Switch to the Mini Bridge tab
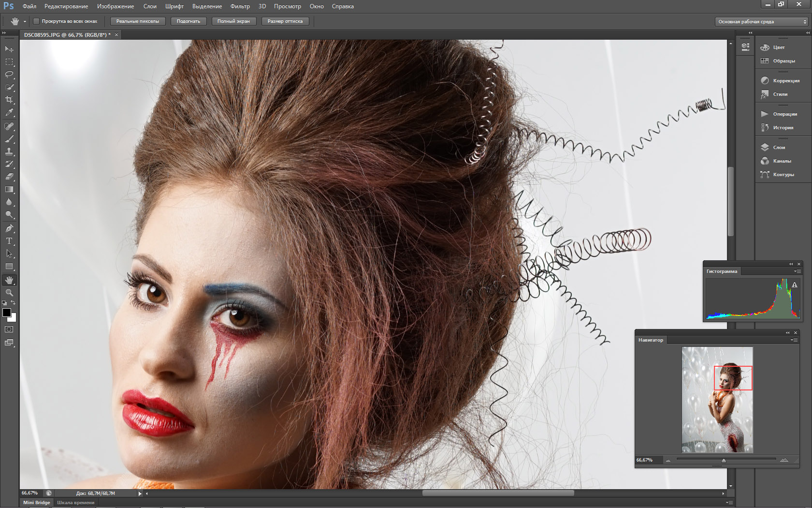 click(37, 503)
